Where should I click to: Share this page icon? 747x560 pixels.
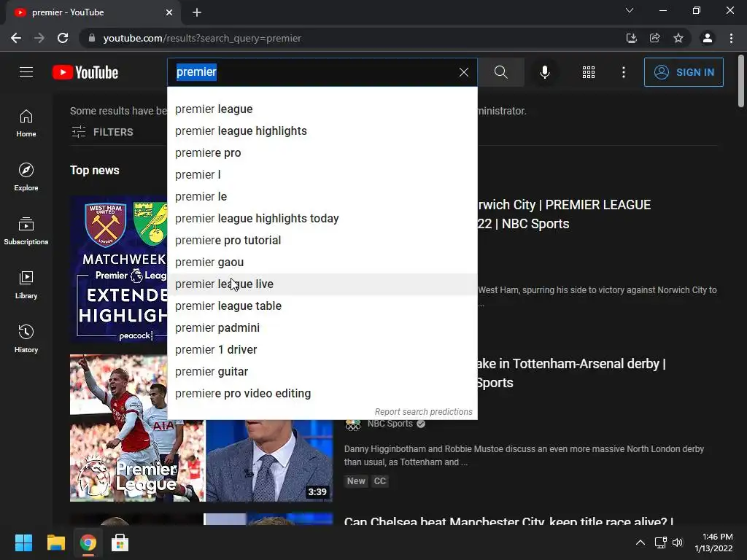654,38
